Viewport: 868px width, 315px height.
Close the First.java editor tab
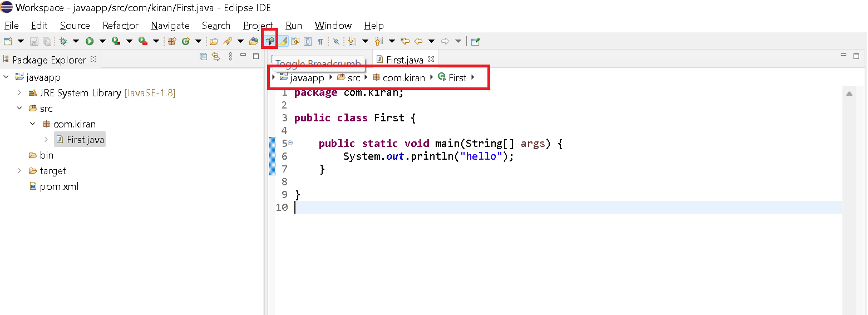click(431, 58)
